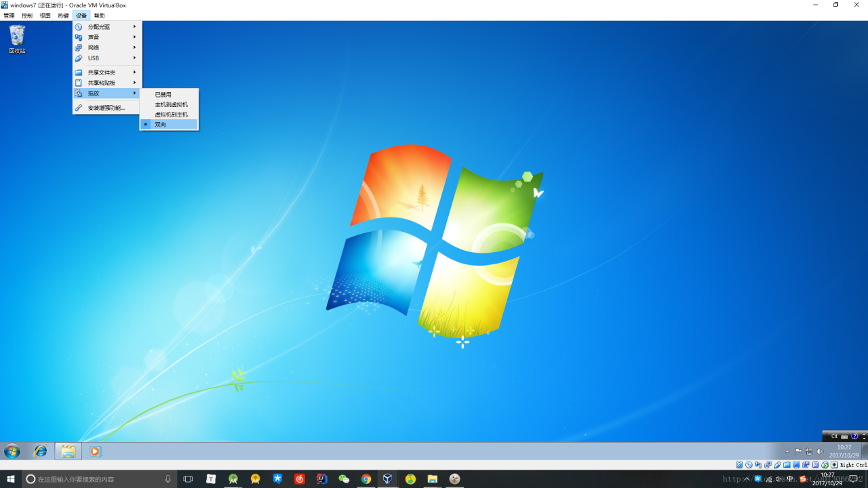Viewport: 868px width, 488px height.
Task: Click the guest Show Desktop button
Action: coord(865,451)
